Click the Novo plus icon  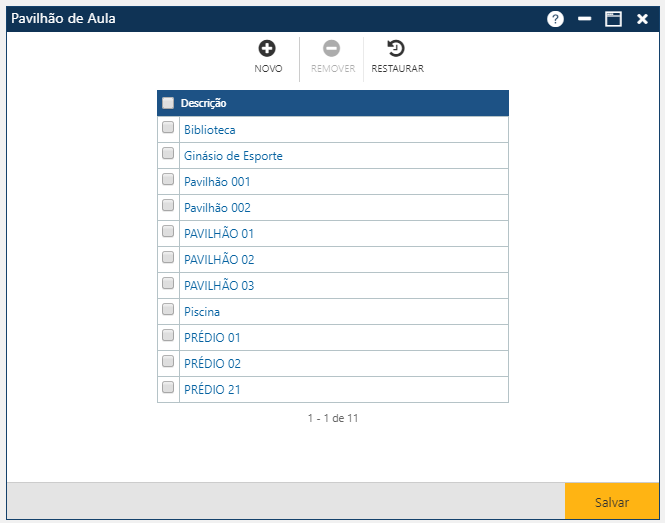coord(268,48)
